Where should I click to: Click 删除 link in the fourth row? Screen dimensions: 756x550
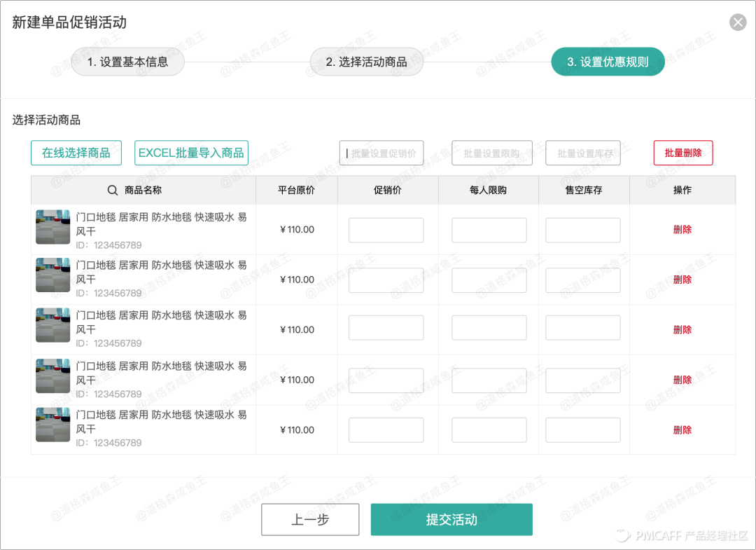coord(682,380)
